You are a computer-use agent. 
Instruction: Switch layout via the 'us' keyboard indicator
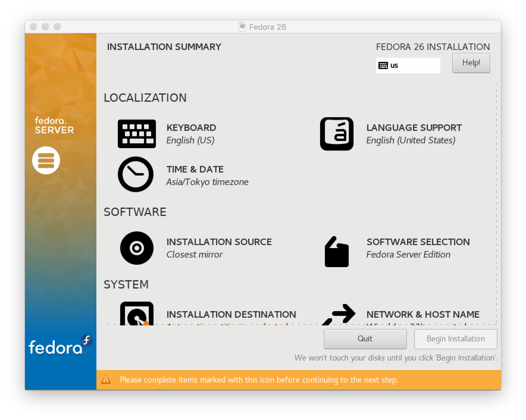408,65
